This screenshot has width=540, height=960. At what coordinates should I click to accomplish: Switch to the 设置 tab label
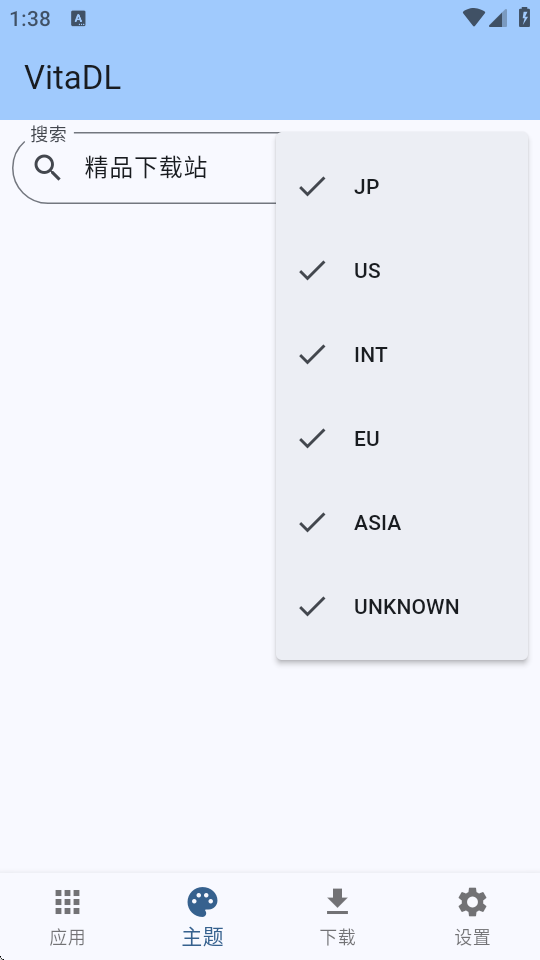pyautogui.click(x=473, y=937)
